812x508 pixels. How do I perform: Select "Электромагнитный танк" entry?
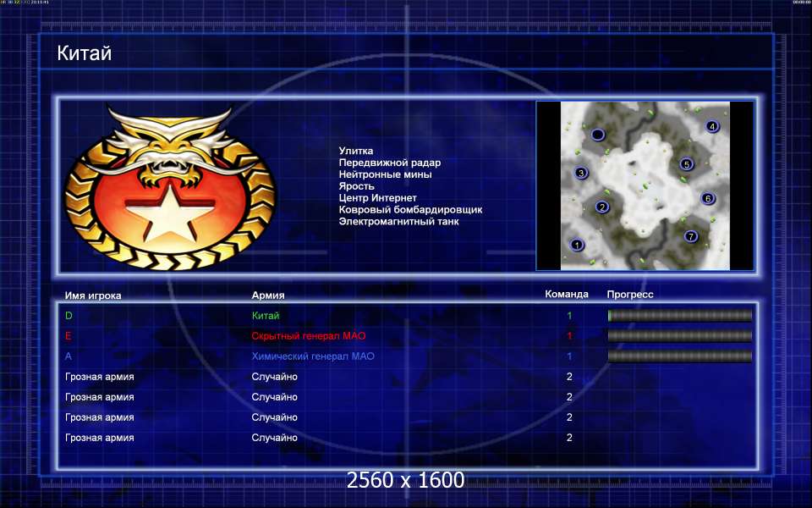click(398, 221)
